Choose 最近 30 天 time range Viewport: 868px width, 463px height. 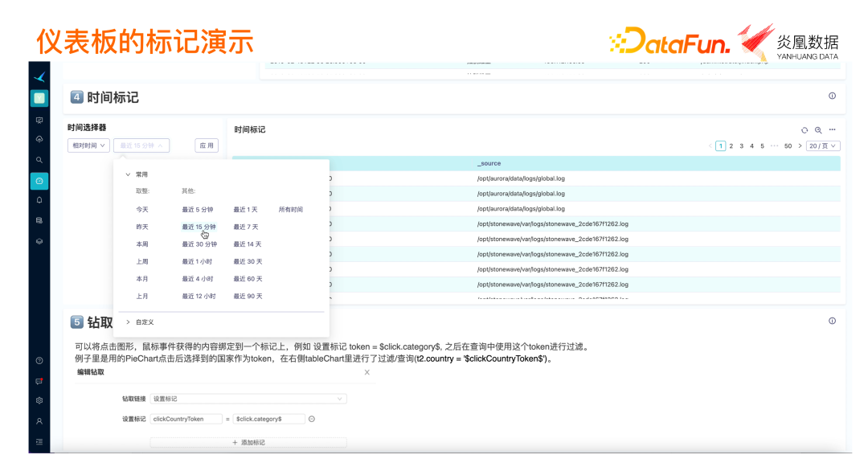[248, 261]
